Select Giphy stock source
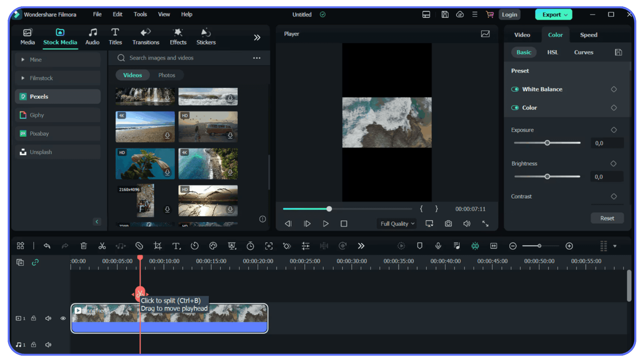This screenshot has height=362, width=644. 58,115
